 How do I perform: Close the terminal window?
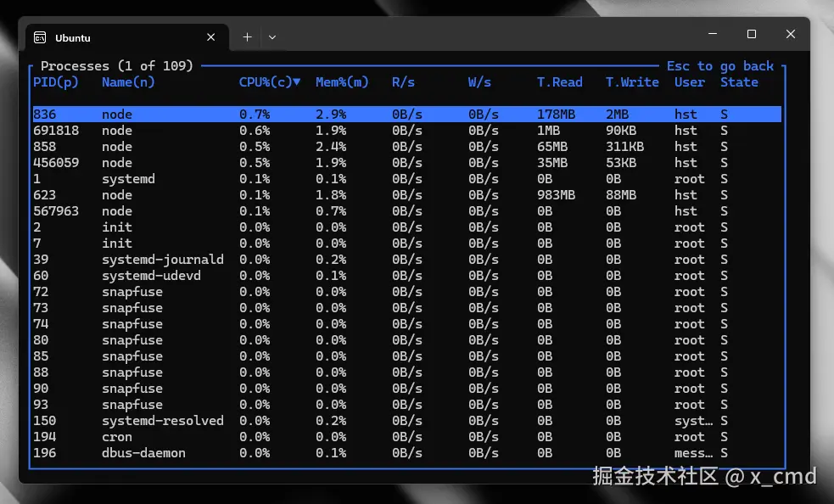click(791, 34)
